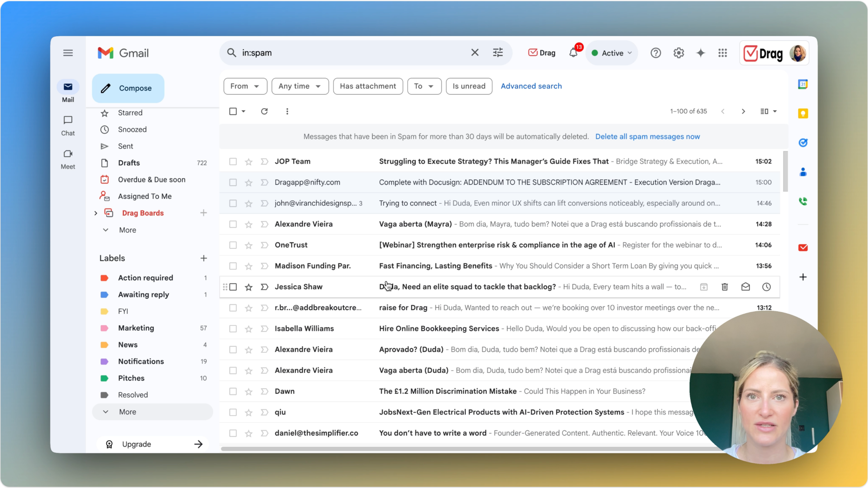Open Contacts side panel icon
Viewport: 868px width, 488px height.
pos(803,172)
